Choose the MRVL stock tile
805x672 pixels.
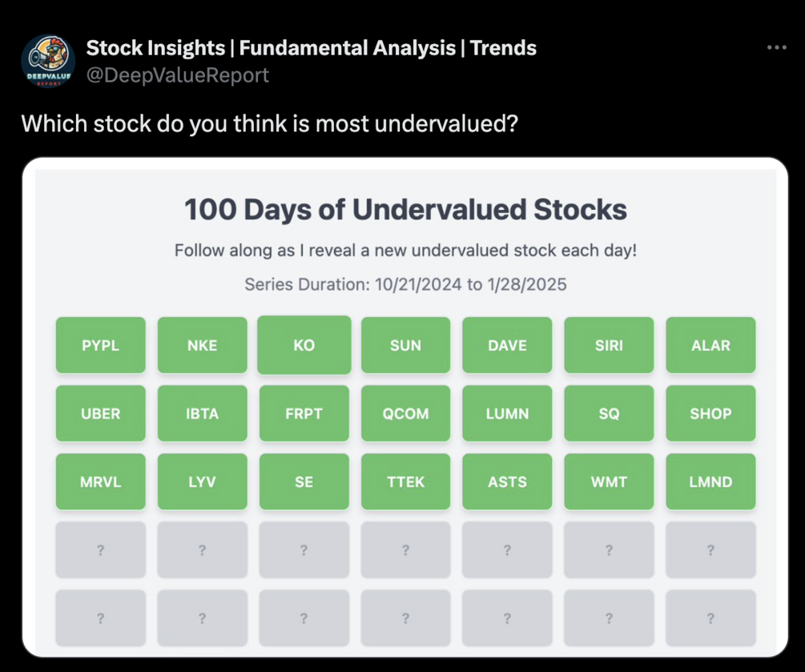point(101,481)
